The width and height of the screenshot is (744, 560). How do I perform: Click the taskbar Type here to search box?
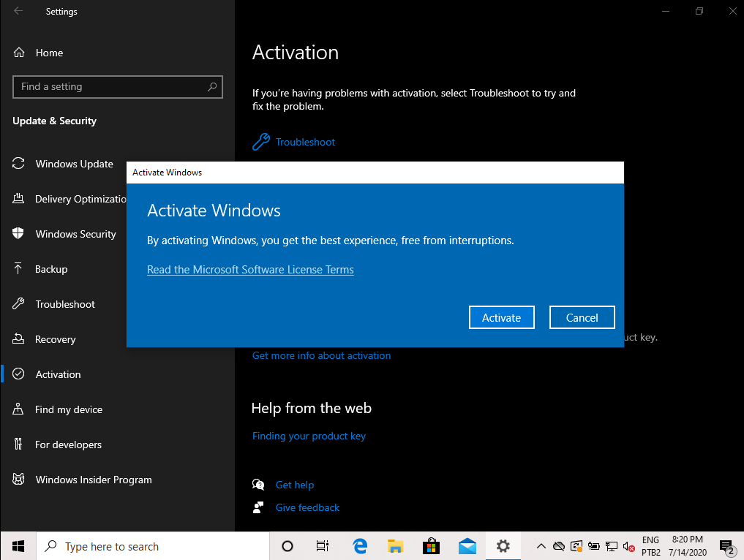[153, 546]
